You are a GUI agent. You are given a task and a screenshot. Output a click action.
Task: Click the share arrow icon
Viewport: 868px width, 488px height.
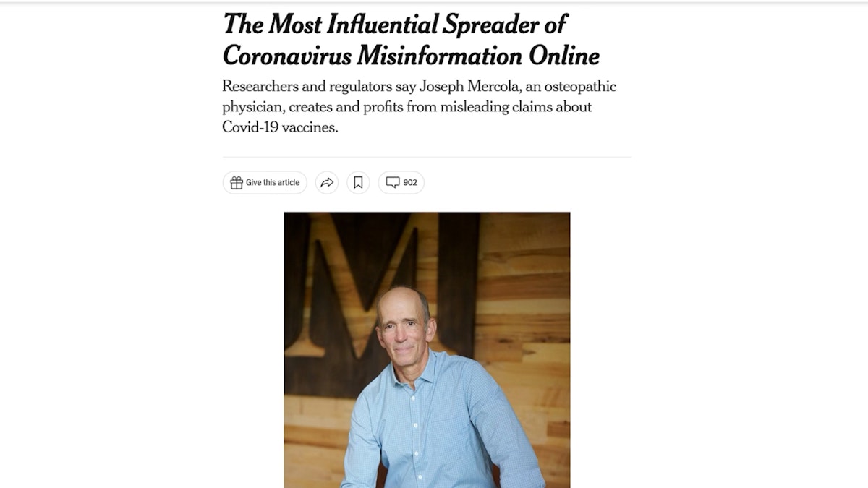click(327, 183)
